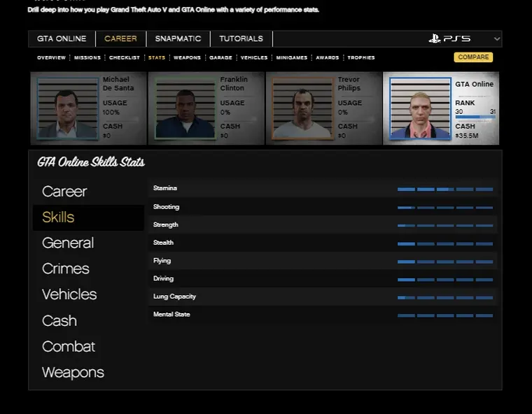The width and height of the screenshot is (532, 414).
Task: Open the VEHICLES sub-tab
Action: (254, 57)
